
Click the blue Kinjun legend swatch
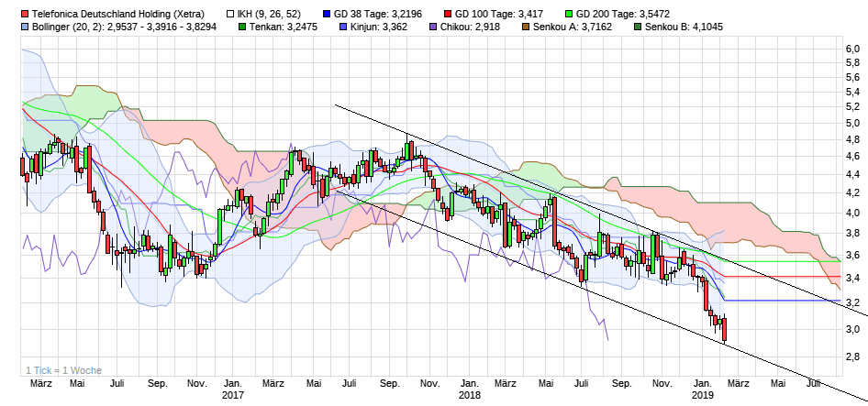(342, 27)
